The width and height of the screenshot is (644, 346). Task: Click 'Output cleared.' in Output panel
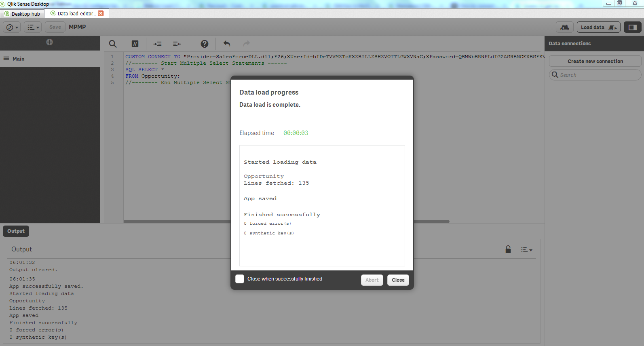coord(33,270)
